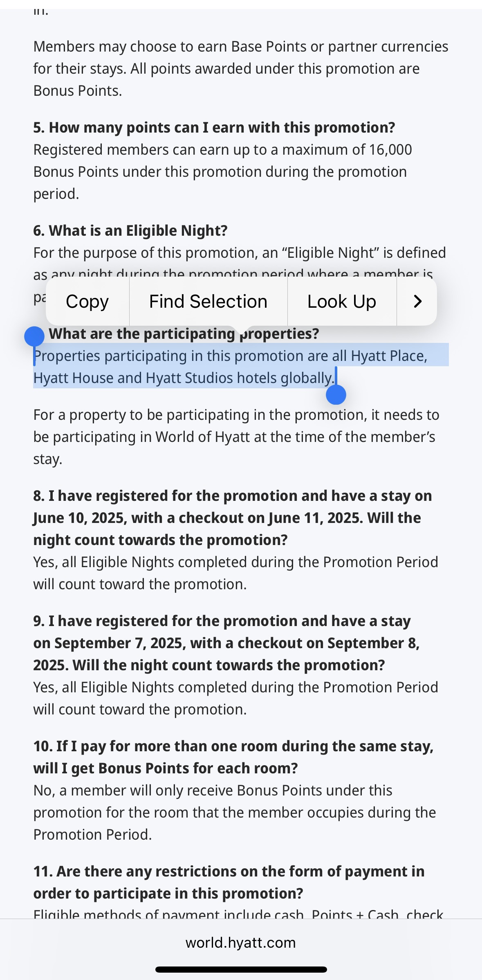Viewport: 482px width, 980px height.
Task: Tap the answer 'No, a member will only receive Bonus Points'
Action: pyautogui.click(x=235, y=813)
